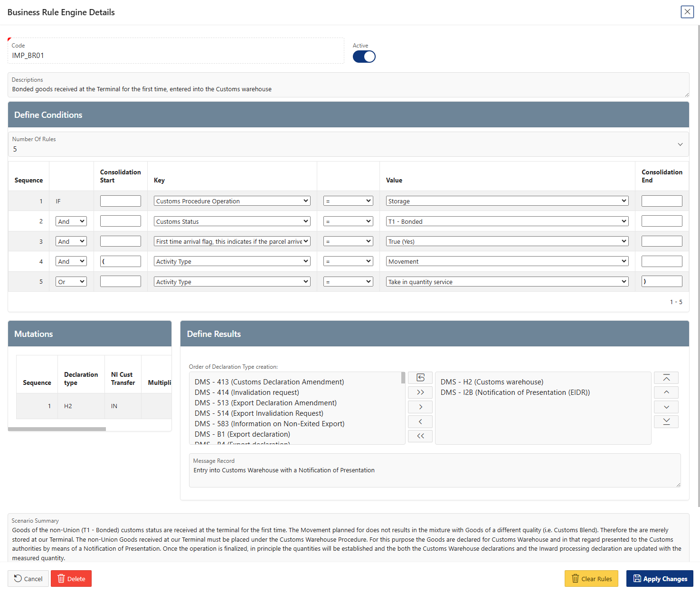Click the Consolidation Start field containing open parenthesis
Screen dimensions: 700x593
(x=121, y=261)
